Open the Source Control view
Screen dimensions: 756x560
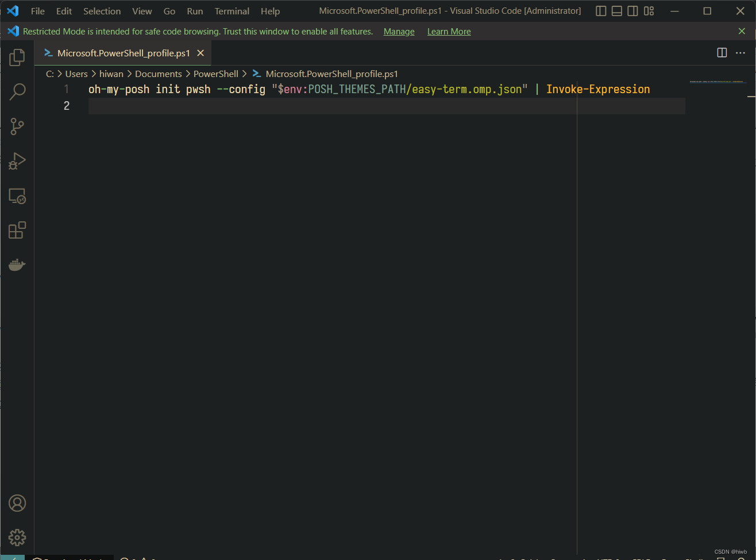[x=17, y=126]
